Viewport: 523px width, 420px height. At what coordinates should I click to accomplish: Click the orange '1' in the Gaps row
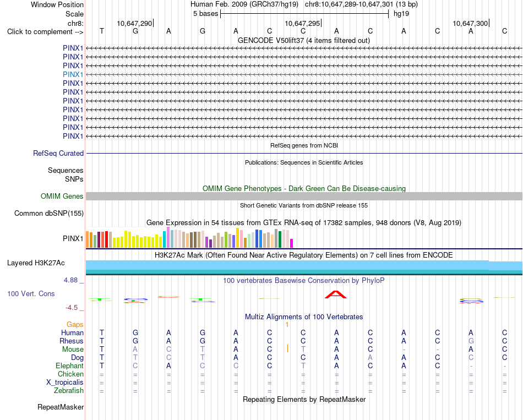[287, 325]
